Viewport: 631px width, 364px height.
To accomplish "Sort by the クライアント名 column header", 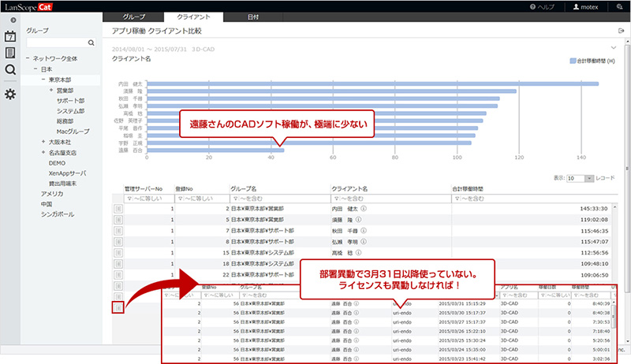I will point(349,189).
